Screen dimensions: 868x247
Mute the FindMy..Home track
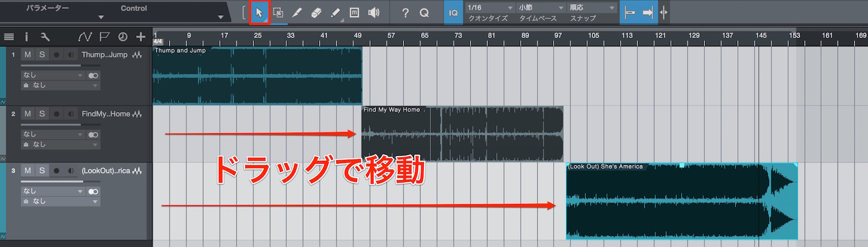tap(28, 113)
